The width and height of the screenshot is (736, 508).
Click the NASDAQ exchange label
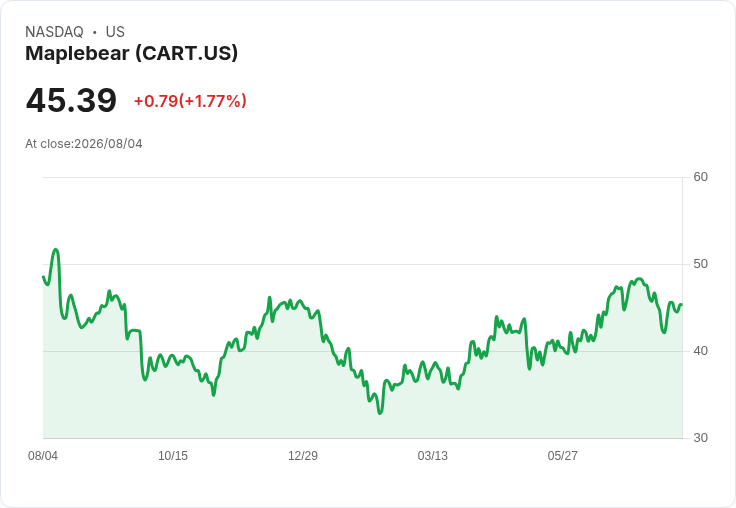(54, 32)
